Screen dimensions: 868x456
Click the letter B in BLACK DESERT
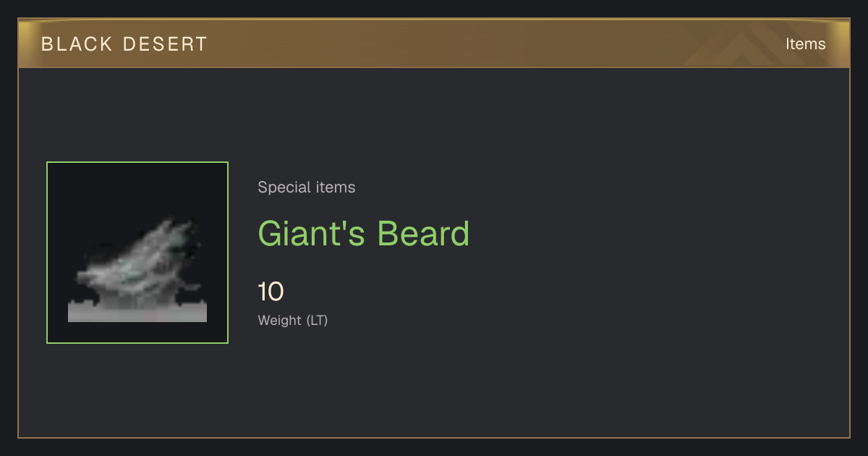[x=47, y=44]
